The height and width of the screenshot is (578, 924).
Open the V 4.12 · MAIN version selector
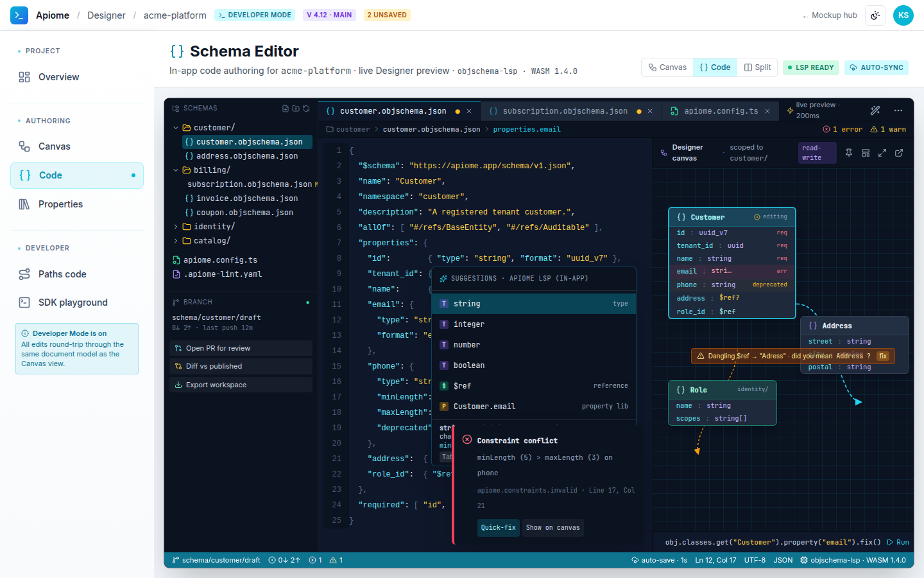(329, 15)
